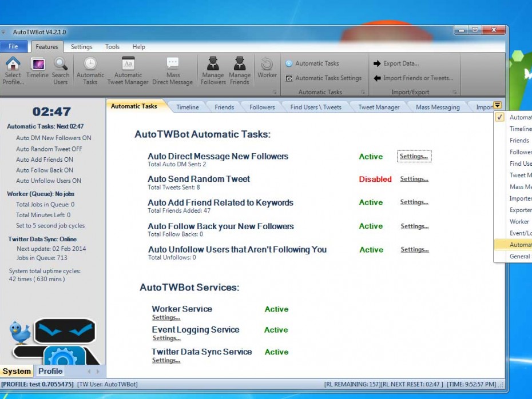Switch to the System tab at bottom
Screen dimensions: 532x399
click(x=17, y=372)
